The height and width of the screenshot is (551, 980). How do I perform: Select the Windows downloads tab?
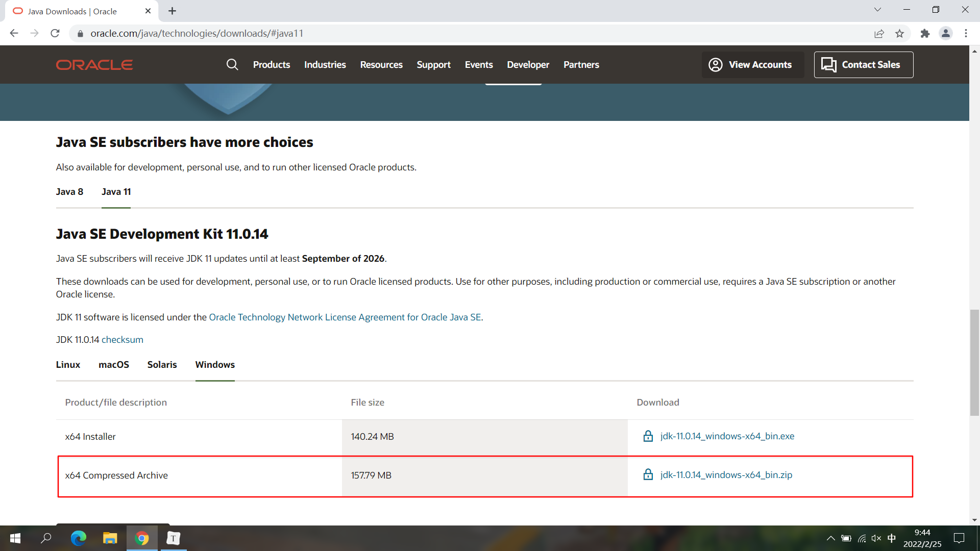tap(215, 365)
